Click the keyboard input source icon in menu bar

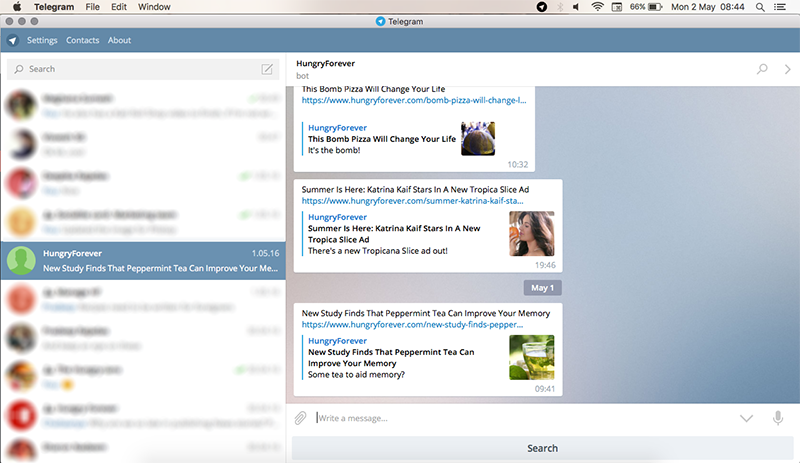(616, 7)
